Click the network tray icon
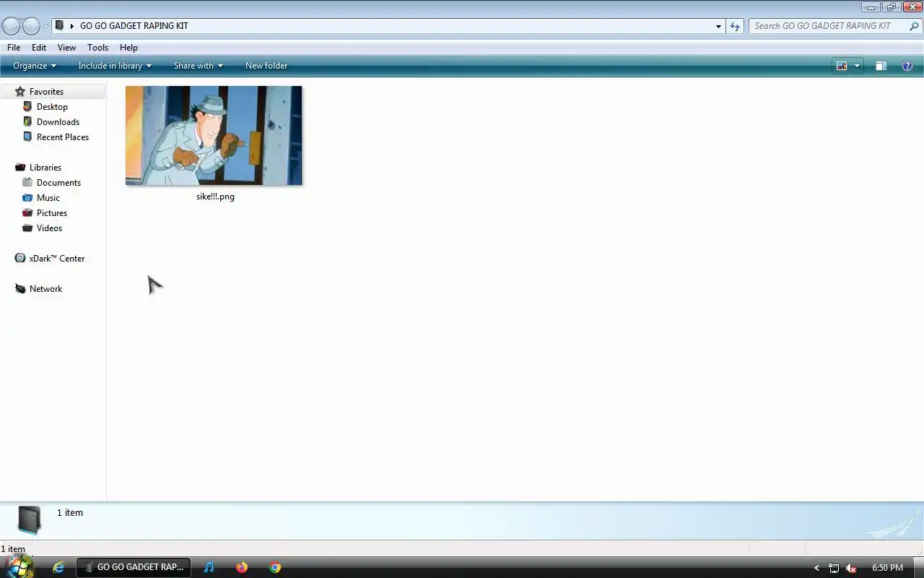This screenshot has height=578, width=924. (x=834, y=568)
